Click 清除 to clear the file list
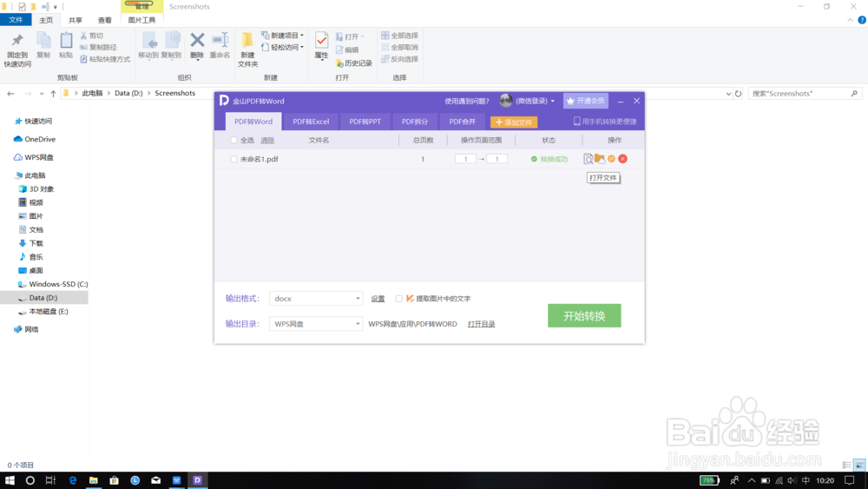The height and width of the screenshot is (489, 868). [267, 140]
